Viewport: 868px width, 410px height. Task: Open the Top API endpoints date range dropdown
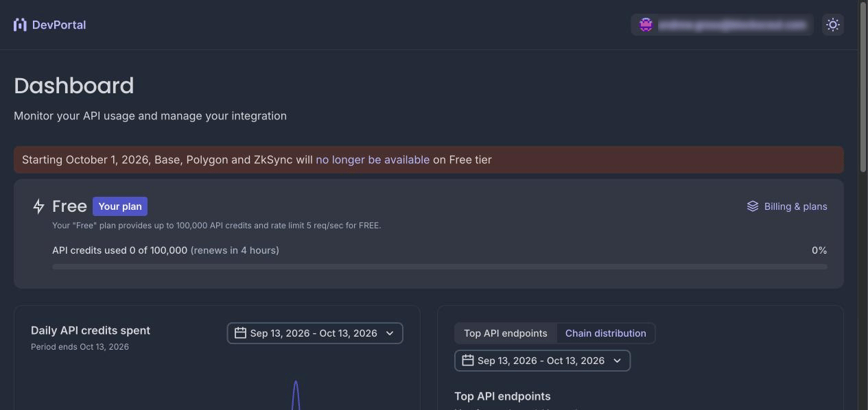pos(542,361)
